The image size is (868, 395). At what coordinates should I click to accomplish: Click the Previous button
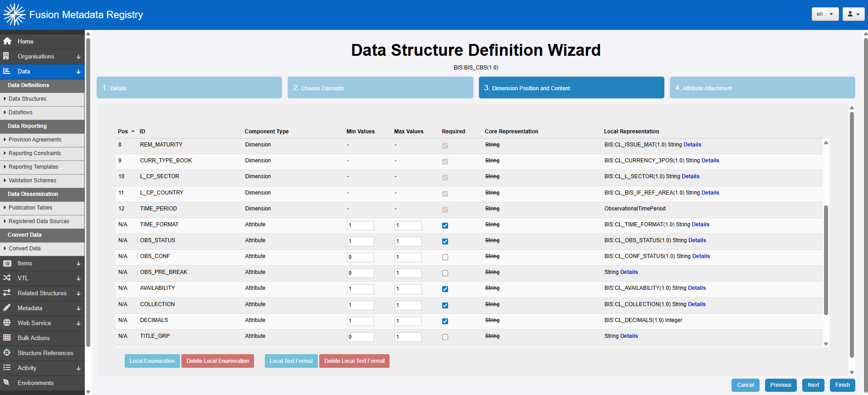point(780,385)
